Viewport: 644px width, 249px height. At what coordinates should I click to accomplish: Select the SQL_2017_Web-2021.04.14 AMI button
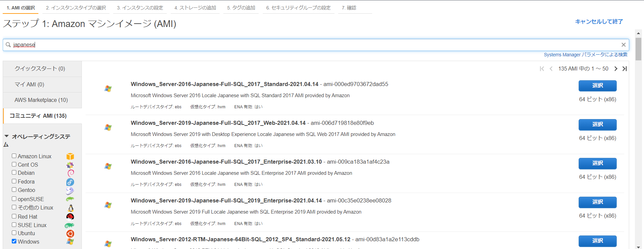coord(598,124)
